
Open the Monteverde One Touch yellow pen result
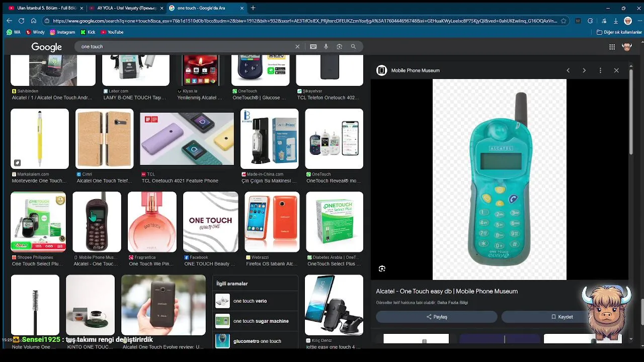click(x=40, y=139)
